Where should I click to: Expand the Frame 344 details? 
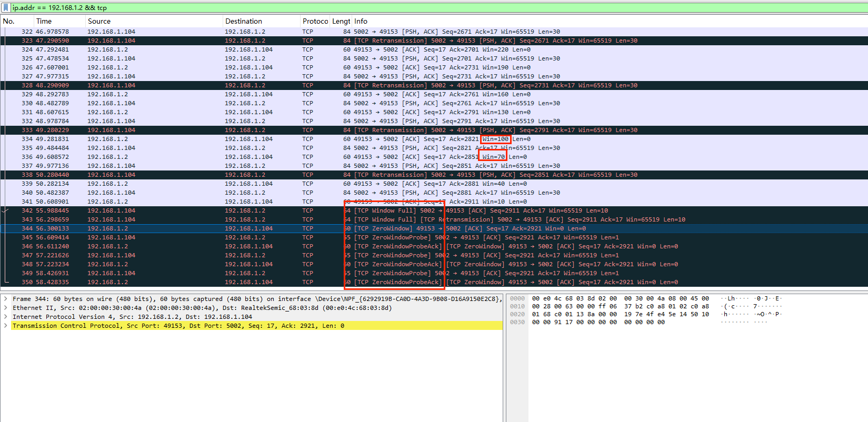[6, 299]
